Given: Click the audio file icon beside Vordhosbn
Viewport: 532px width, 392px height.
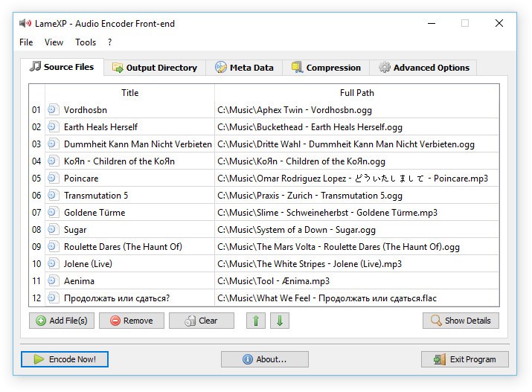Looking at the screenshot, I should point(53,109).
